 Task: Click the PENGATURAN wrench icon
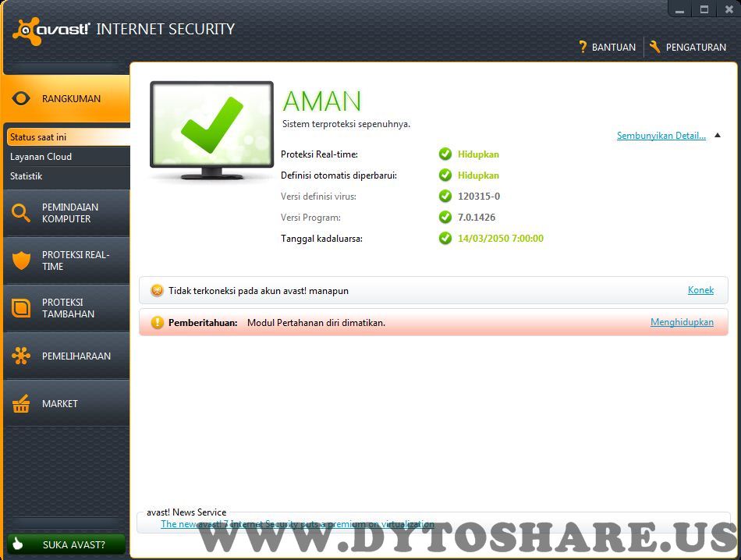click(x=654, y=47)
